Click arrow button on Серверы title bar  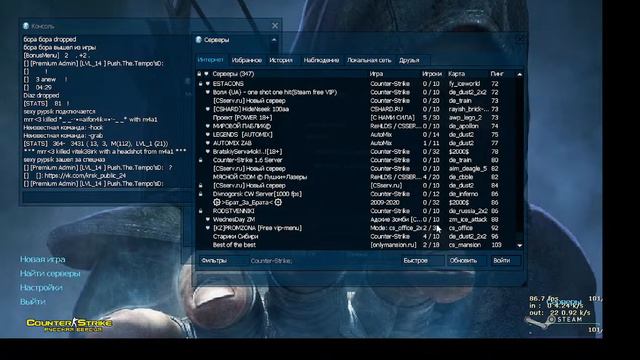pos(274,40)
